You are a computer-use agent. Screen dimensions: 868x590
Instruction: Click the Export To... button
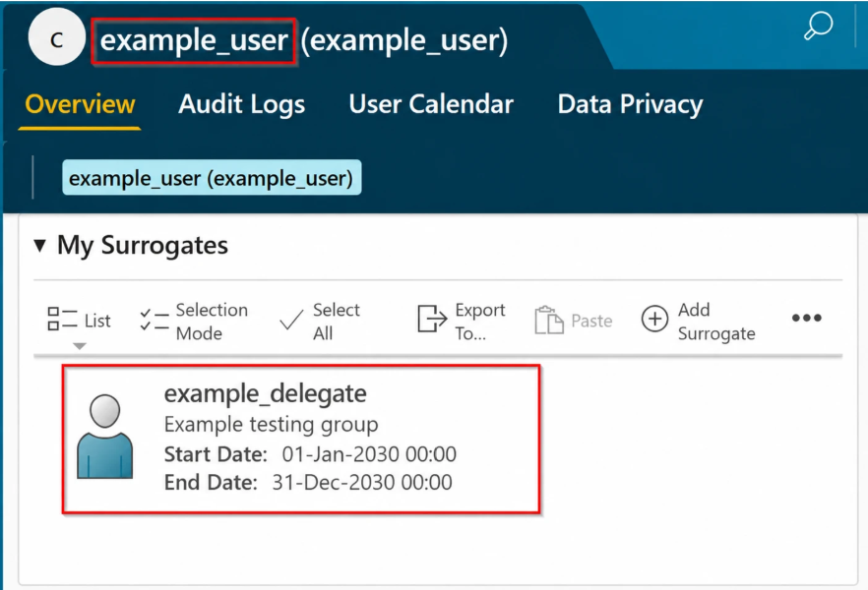coord(462,322)
